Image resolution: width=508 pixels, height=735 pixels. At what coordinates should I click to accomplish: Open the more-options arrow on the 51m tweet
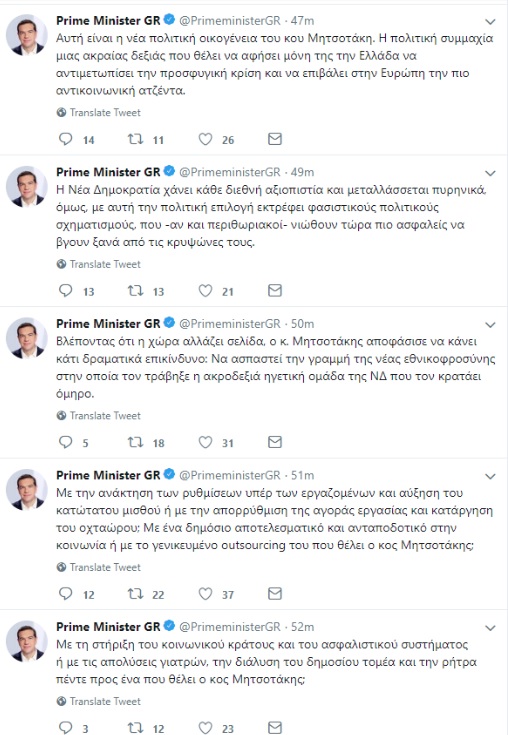pyautogui.click(x=490, y=476)
